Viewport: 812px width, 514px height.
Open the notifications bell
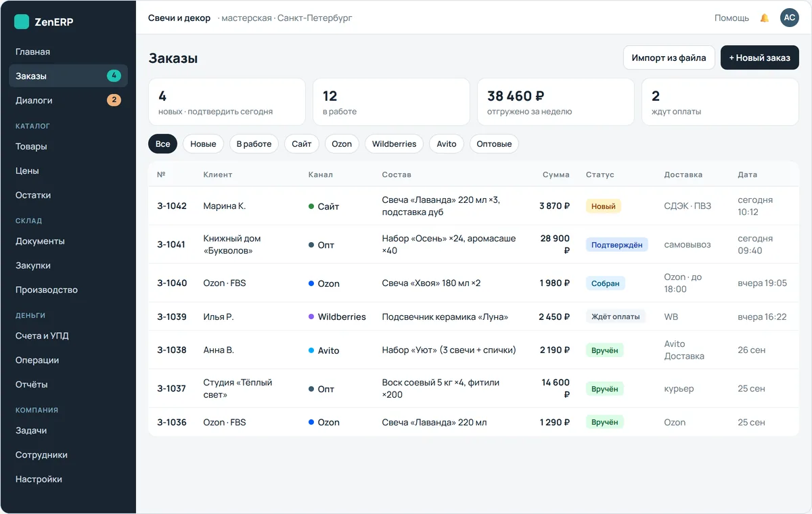[x=765, y=18]
